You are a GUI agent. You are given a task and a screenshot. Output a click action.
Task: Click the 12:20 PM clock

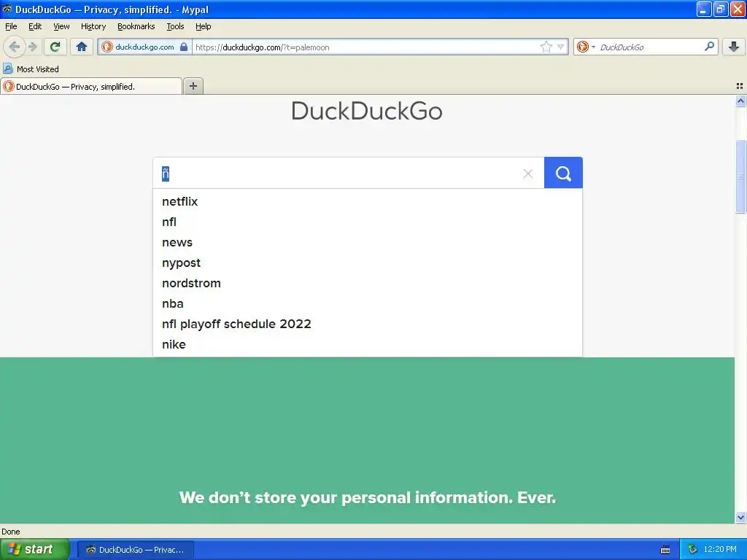(720, 550)
